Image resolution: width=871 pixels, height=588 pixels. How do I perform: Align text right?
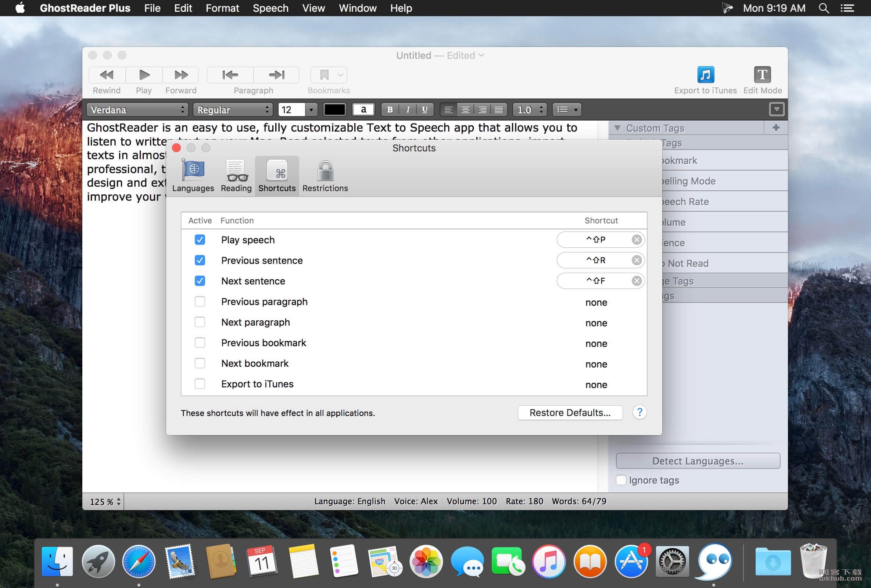tap(482, 110)
